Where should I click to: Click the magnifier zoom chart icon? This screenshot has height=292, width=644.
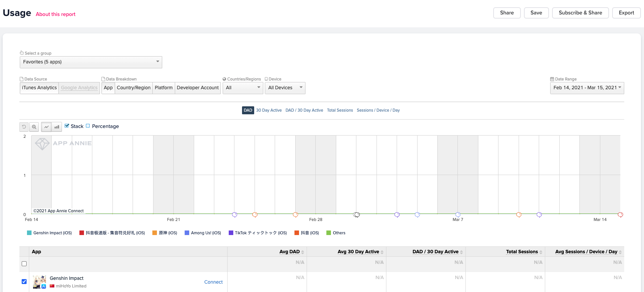34,127
